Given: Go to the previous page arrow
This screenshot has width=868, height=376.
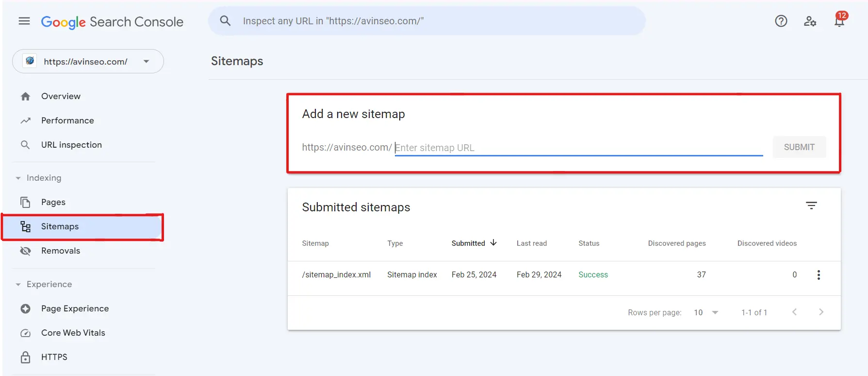Looking at the screenshot, I should point(794,312).
